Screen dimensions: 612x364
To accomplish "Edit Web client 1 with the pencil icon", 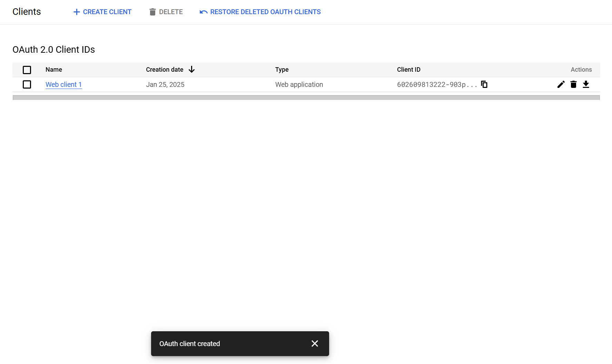I will coord(561,84).
